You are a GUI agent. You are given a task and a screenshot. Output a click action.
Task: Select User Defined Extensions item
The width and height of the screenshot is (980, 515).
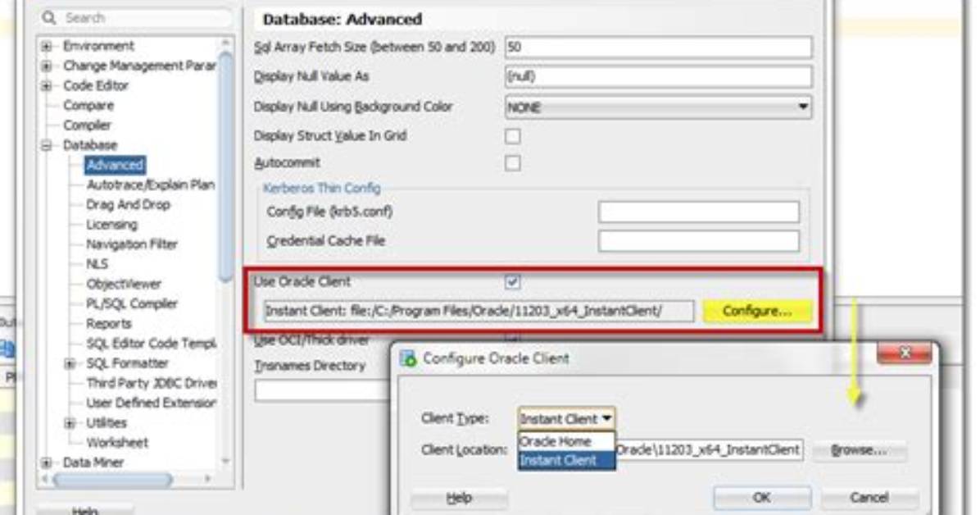click(x=151, y=403)
